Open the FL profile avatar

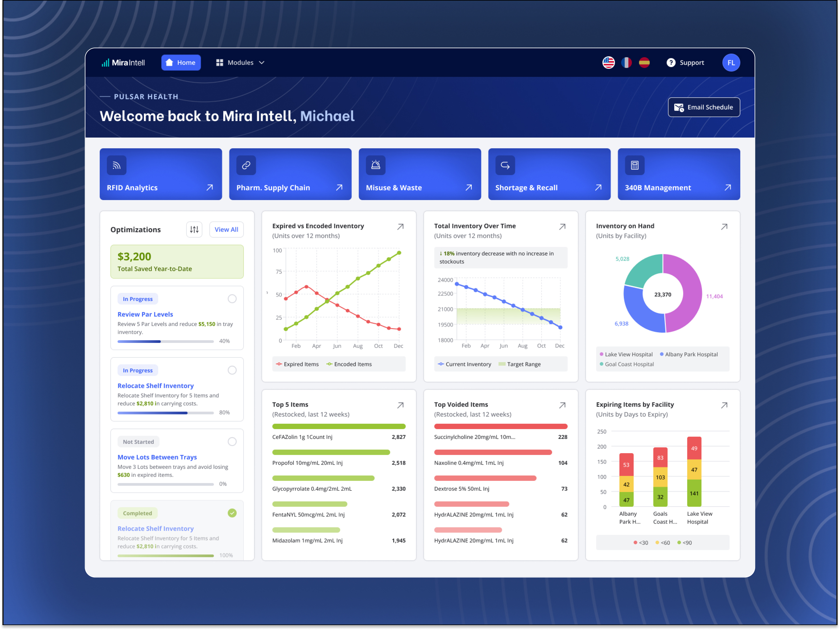click(x=731, y=62)
